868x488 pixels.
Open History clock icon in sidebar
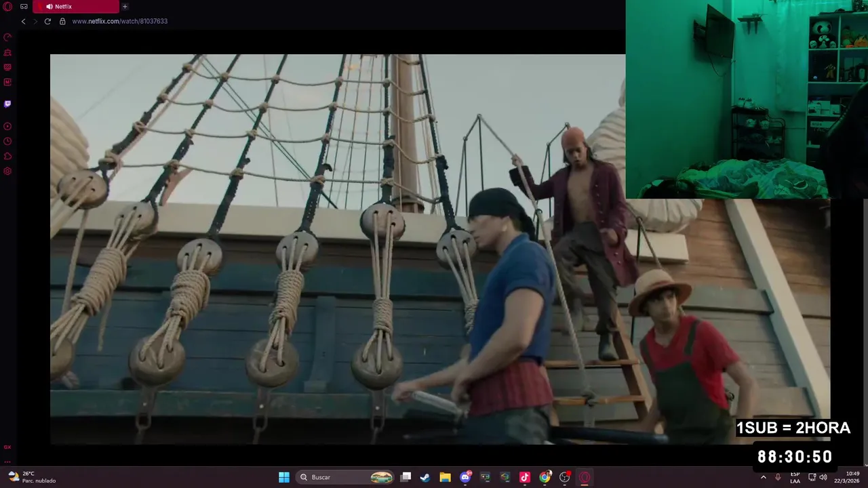click(7, 141)
